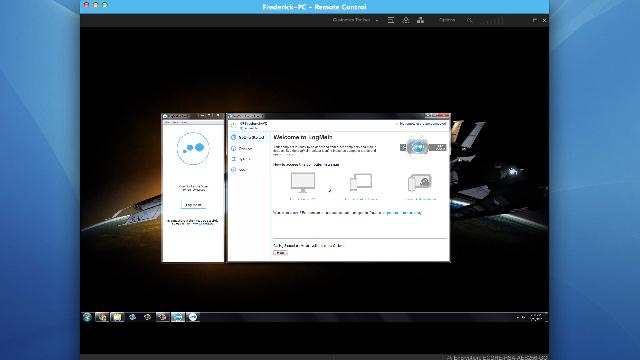This screenshot has width=640, height=360.
Task: Click the signal bars quality indicator
Action: point(492,20)
